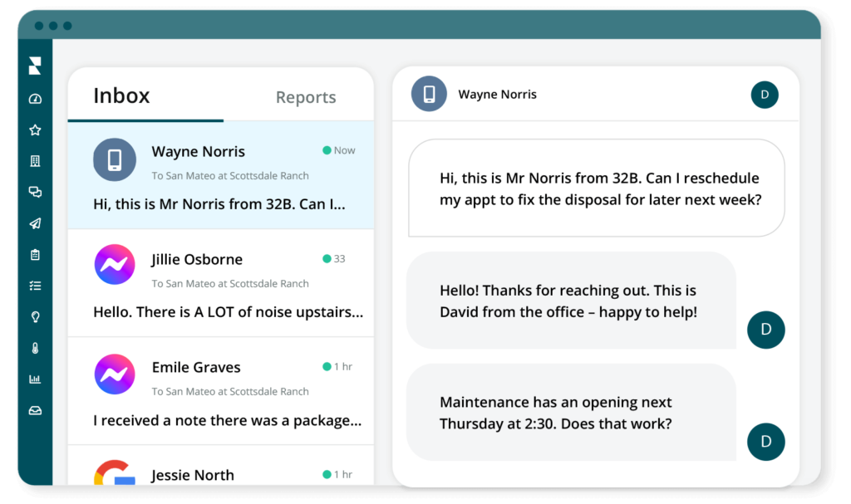Select the chat bubbles icon in sidebar
851x504 pixels.
pos(34,192)
